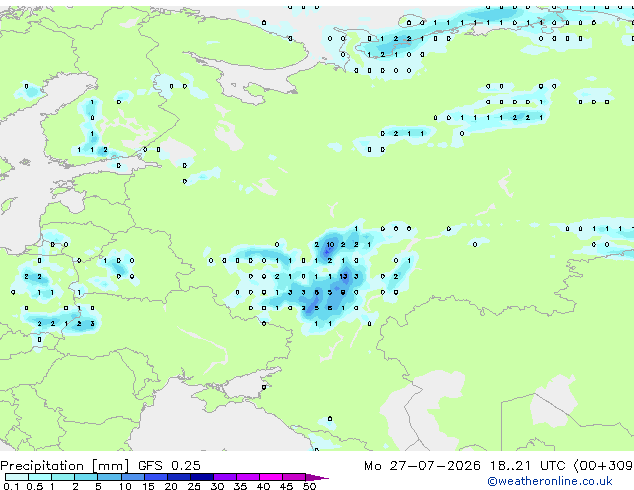This screenshot has width=634, height=490.
Task: Click the 'GFS' model label
Action: (x=150, y=466)
